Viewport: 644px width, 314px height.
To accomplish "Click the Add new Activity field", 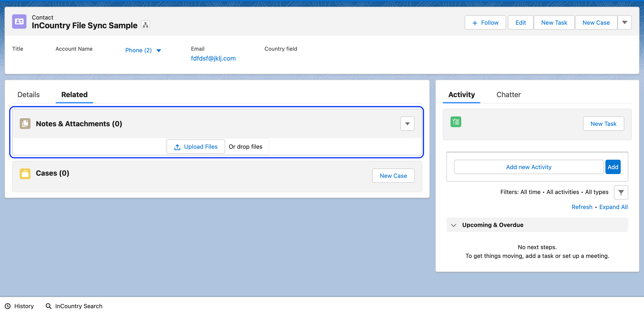I will click(x=529, y=167).
